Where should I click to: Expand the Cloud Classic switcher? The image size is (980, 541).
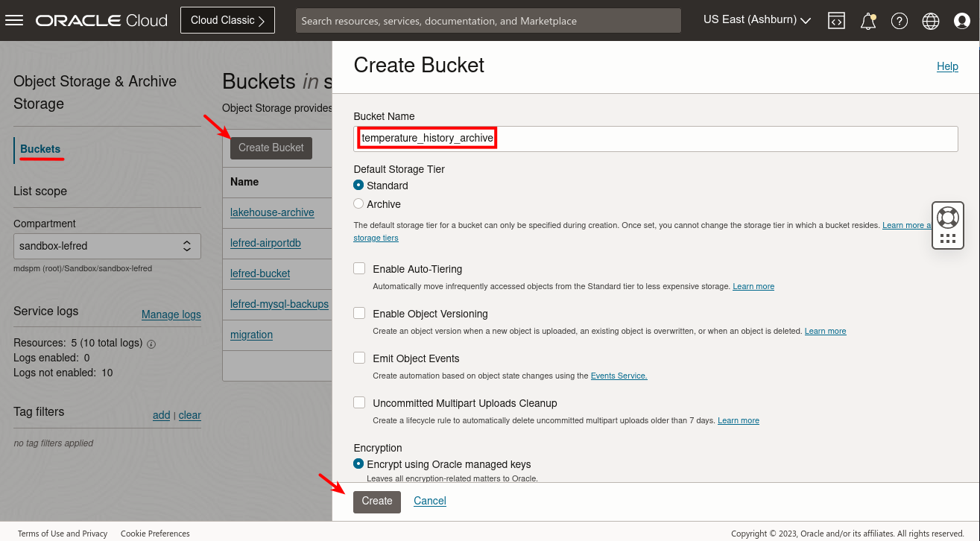(227, 20)
